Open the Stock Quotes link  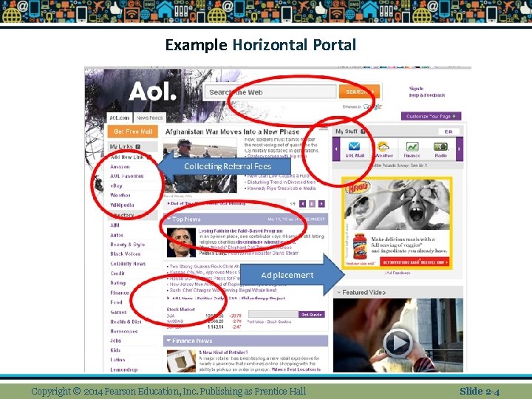pyautogui.click(x=279, y=321)
